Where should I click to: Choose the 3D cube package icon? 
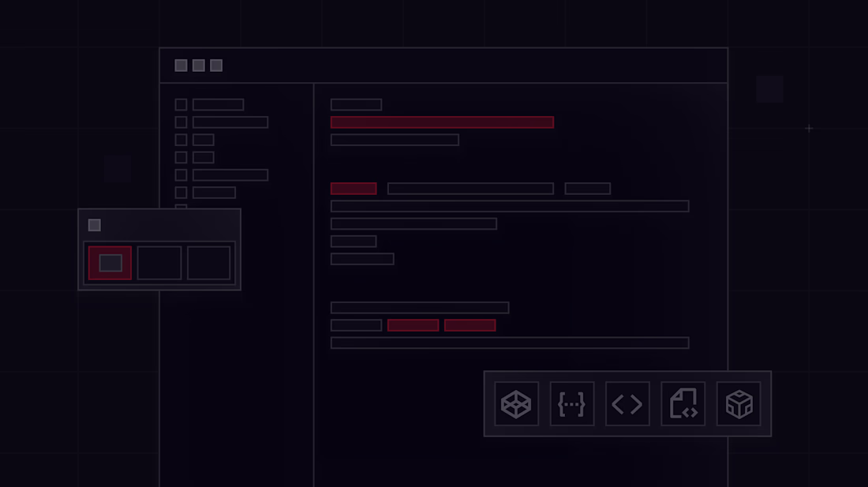click(739, 404)
